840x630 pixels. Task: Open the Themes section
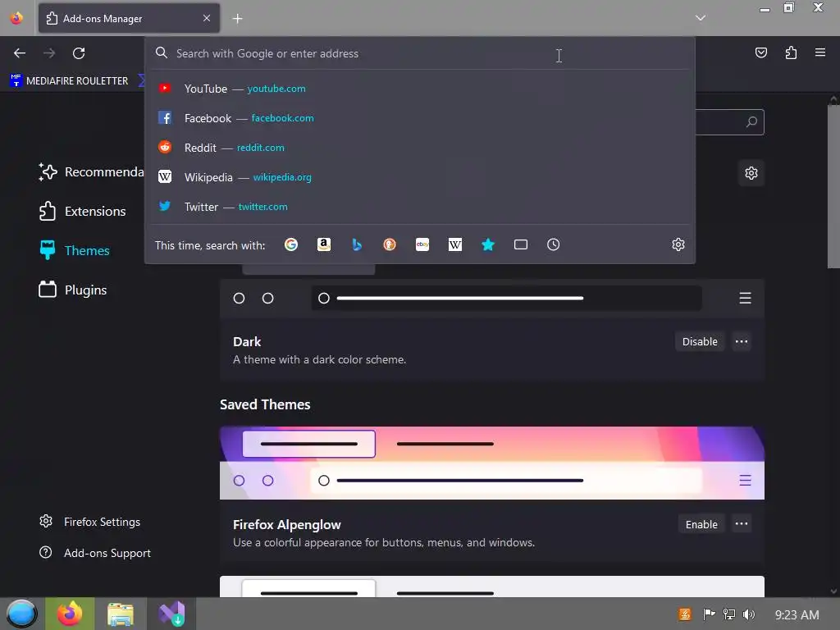[75, 250]
